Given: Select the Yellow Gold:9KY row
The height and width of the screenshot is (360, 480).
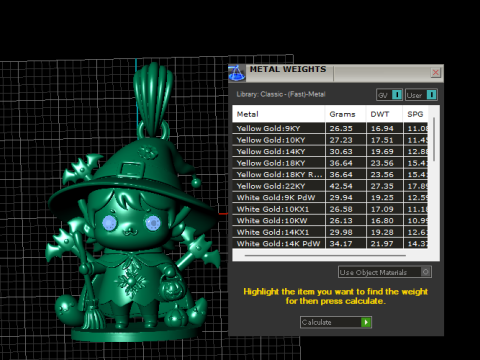Looking at the screenshot, I should pyautogui.click(x=330, y=128).
